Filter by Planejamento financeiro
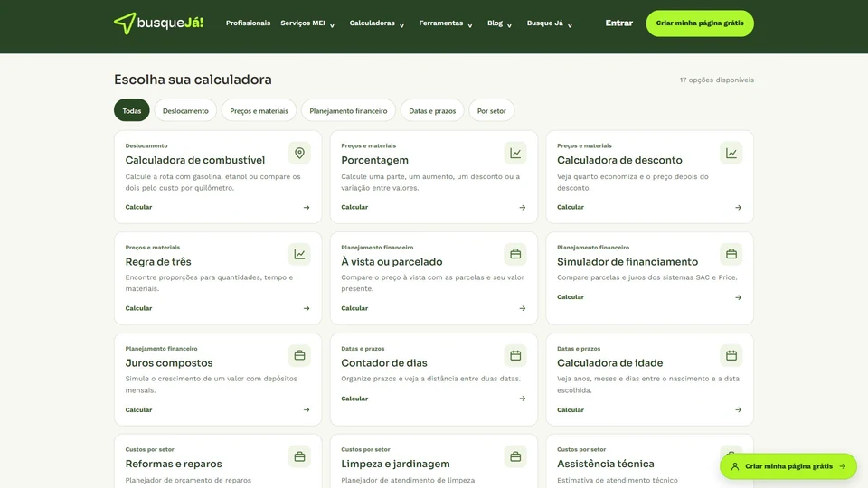868x488 pixels. point(348,110)
